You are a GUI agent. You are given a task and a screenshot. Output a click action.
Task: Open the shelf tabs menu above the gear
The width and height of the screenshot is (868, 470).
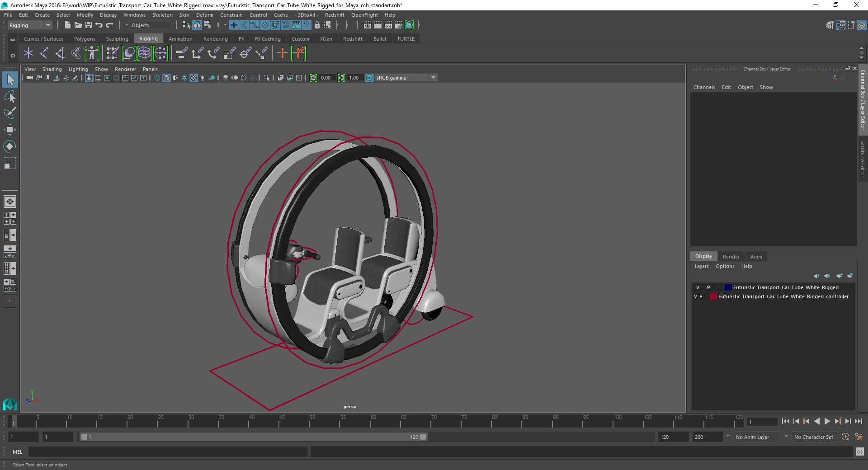tap(13, 40)
